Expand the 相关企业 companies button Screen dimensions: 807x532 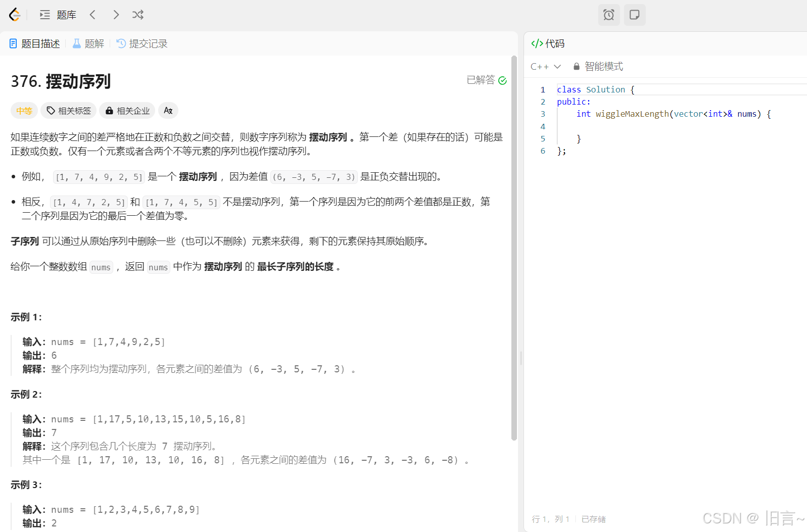(127, 111)
